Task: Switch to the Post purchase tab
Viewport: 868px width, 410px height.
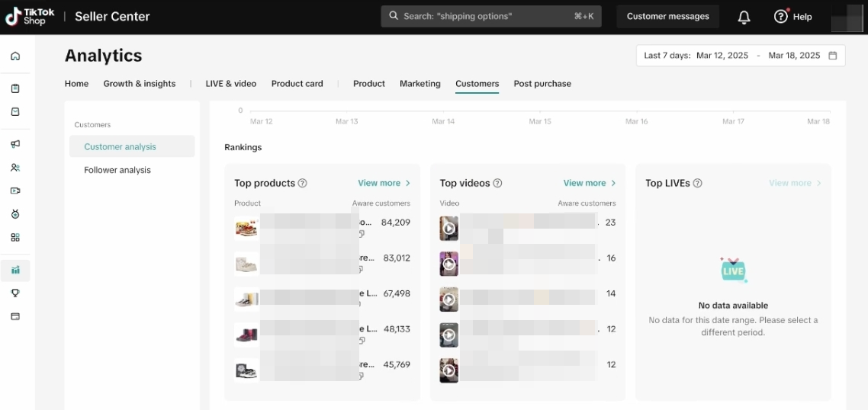Action: (542, 84)
